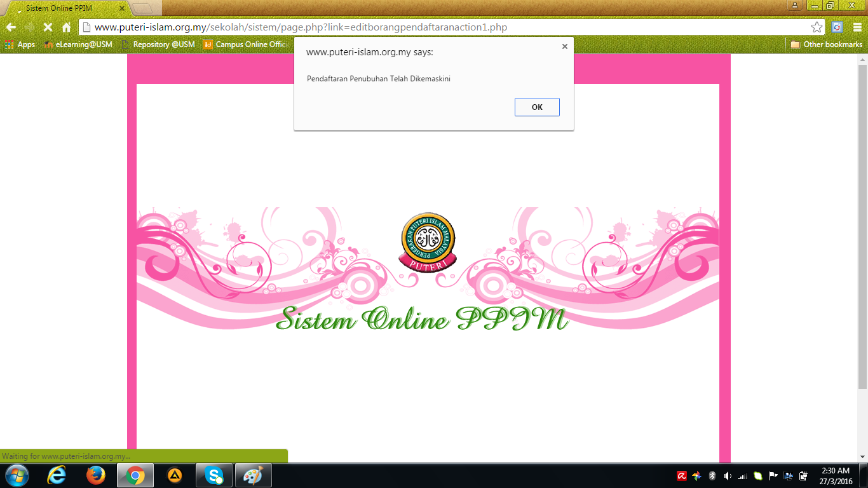The height and width of the screenshot is (488, 868).
Task: Close the Sistem Online PPIM tab
Action: pyautogui.click(x=122, y=9)
